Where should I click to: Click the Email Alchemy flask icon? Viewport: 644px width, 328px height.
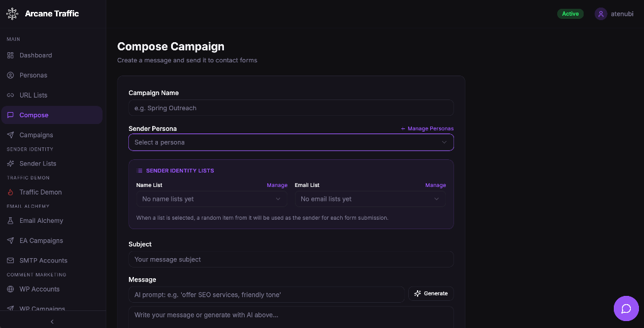(x=11, y=221)
